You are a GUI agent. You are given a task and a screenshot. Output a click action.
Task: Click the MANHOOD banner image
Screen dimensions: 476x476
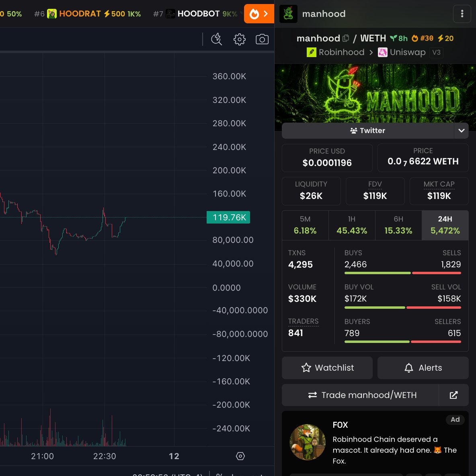coord(375,93)
